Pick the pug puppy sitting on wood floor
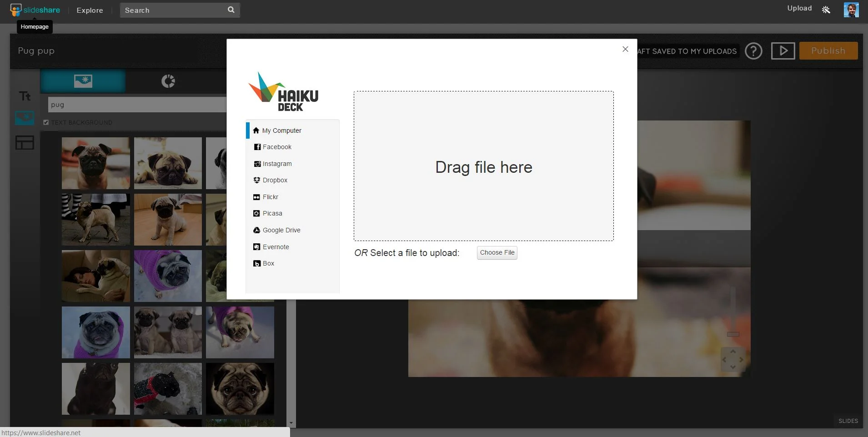The height and width of the screenshot is (437, 868). tap(168, 220)
